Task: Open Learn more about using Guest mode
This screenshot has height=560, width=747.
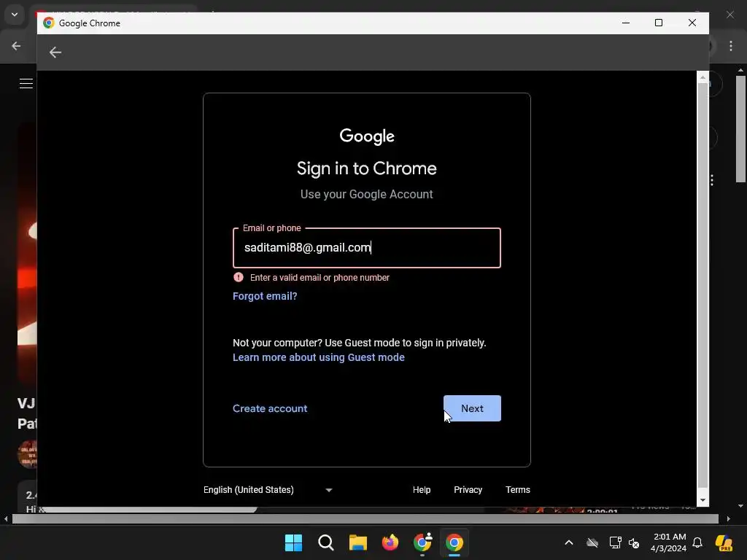Action: coord(318,357)
